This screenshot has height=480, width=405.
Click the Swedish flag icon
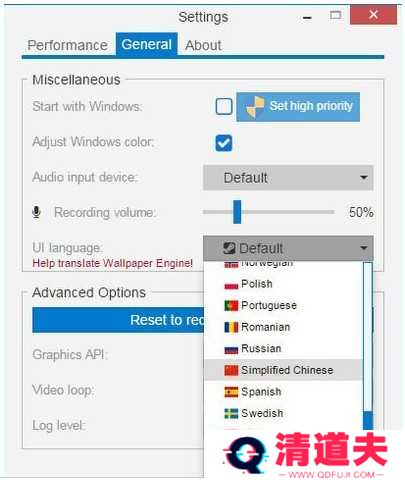coord(231,414)
